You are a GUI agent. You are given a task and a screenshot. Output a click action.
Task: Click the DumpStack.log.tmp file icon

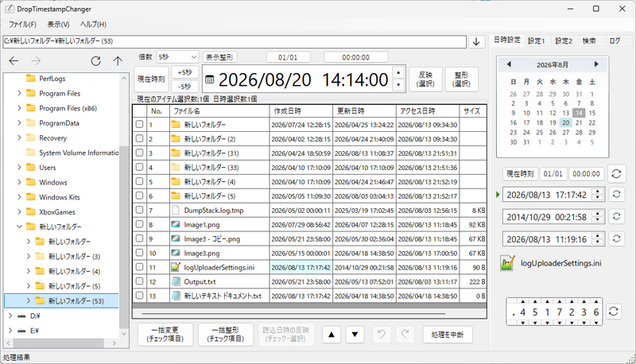(x=176, y=210)
